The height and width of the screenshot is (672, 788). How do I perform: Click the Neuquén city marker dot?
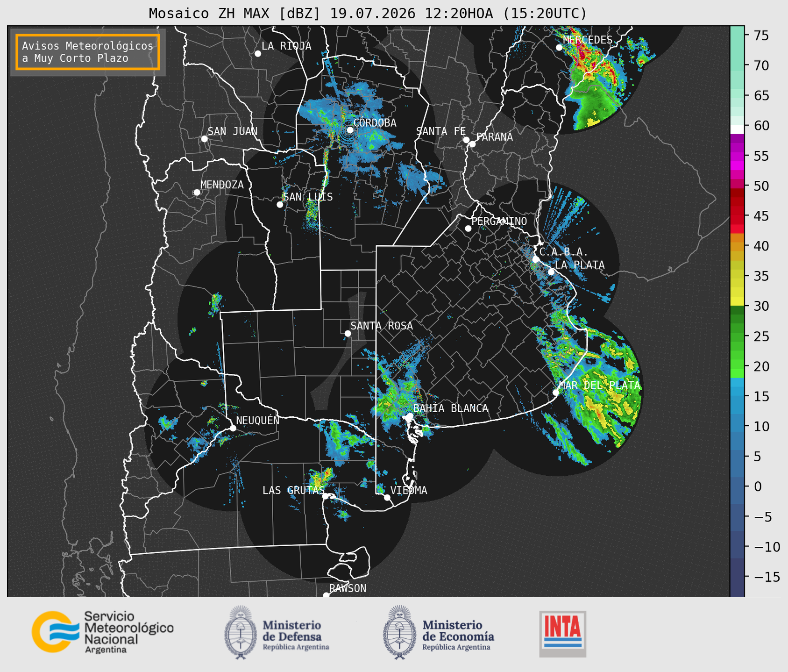pos(233,428)
